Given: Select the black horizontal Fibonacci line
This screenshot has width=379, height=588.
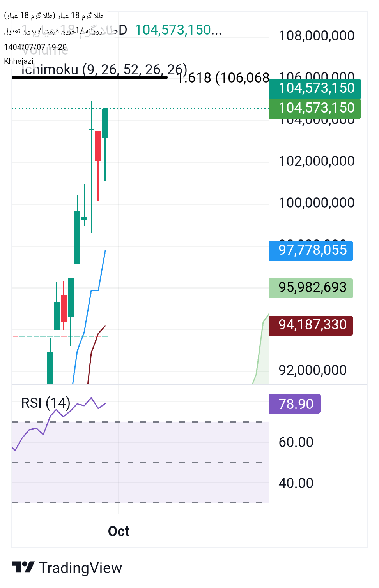Looking at the screenshot, I should [90, 77].
